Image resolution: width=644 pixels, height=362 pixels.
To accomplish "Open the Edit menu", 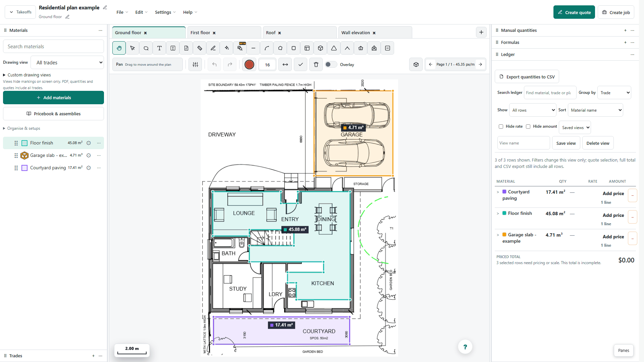I will click(x=141, y=12).
